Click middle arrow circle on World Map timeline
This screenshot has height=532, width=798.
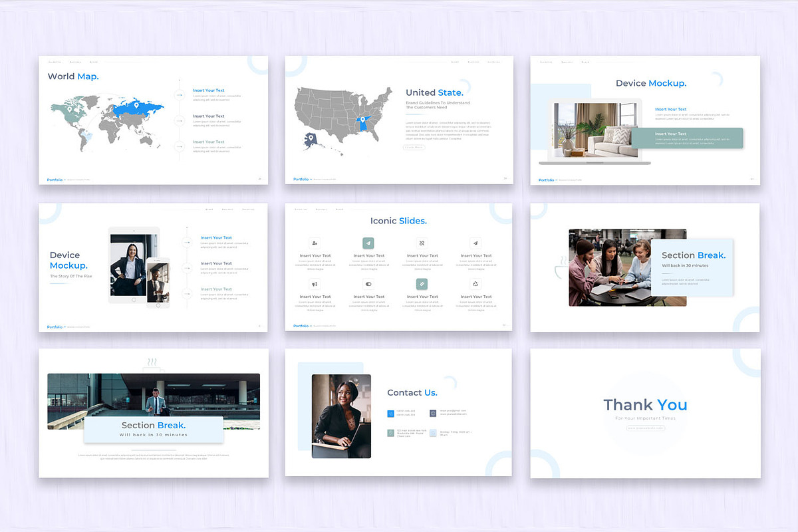point(179,121)
